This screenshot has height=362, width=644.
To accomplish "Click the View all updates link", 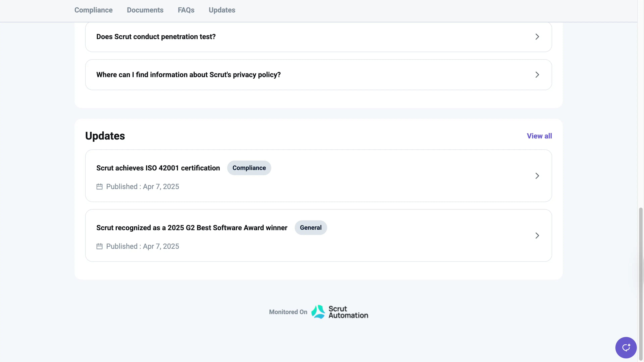I will pyautogui.click(x=539, y=136).
